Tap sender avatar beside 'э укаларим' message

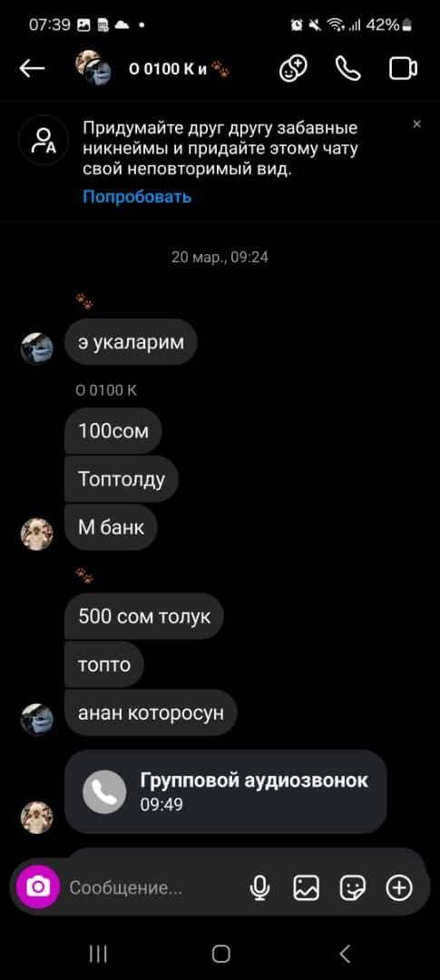coord(37,348)
